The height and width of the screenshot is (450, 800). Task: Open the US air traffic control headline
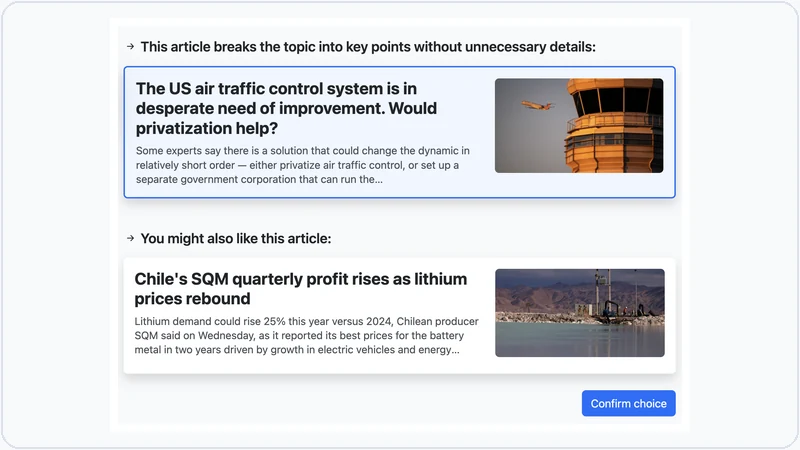[x=286, y=108]
